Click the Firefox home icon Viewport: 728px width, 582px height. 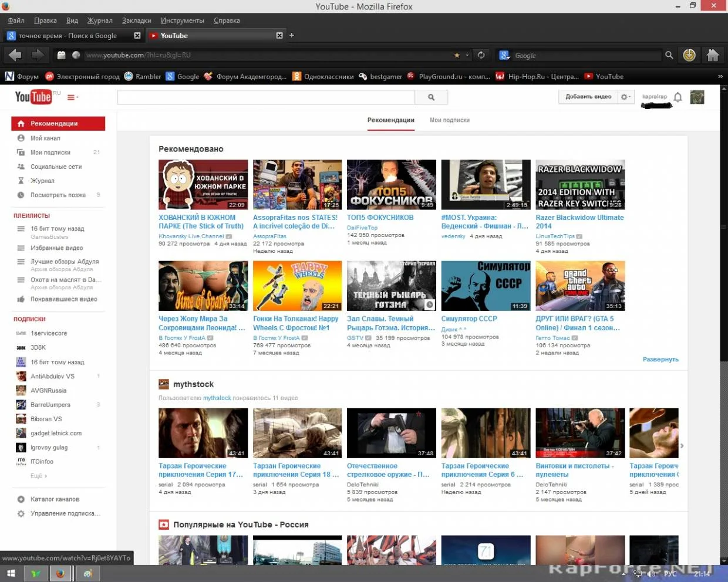713,55
